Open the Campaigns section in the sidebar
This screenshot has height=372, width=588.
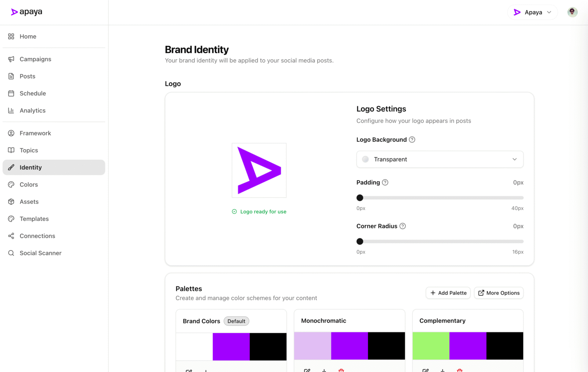tap(35, 59)
